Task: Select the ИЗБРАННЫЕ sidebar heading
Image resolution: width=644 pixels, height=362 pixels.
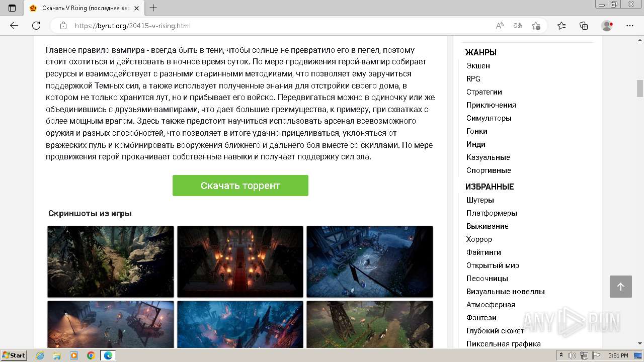Action: click(x=490, y=187)
